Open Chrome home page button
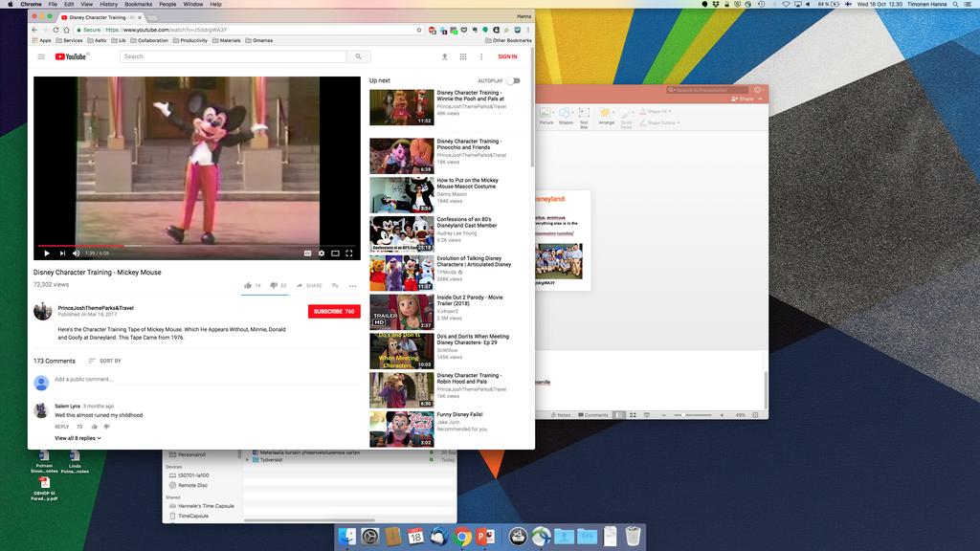This screenshot has height=551, width=980. coord(66,30)
